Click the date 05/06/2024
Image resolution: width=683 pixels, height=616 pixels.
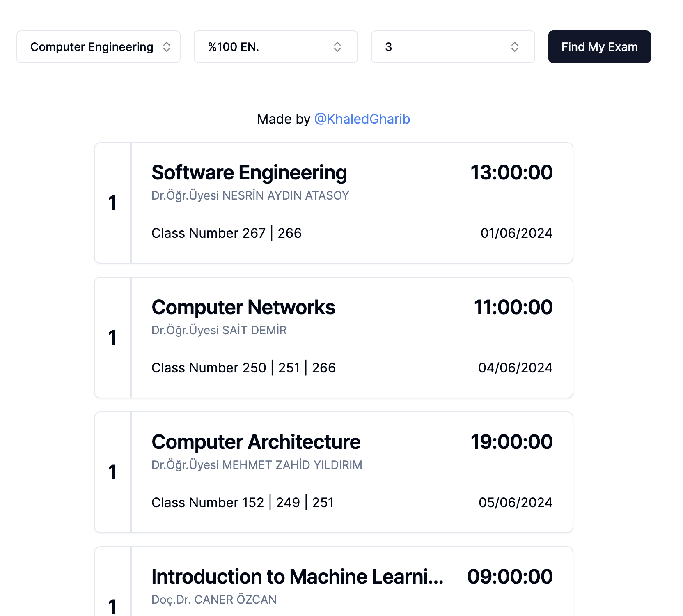pyautogui.click(x=516, y=503)
